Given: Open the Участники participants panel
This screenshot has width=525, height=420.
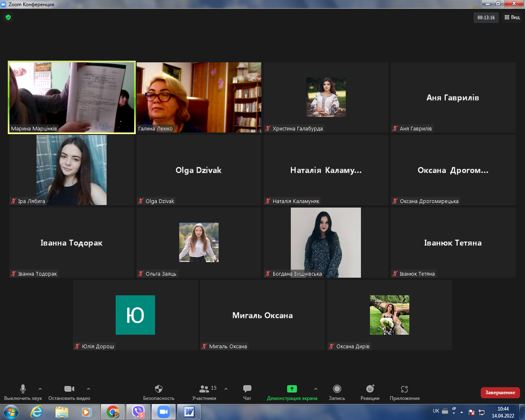Looking at the screenshot, I should click(204, 392).
